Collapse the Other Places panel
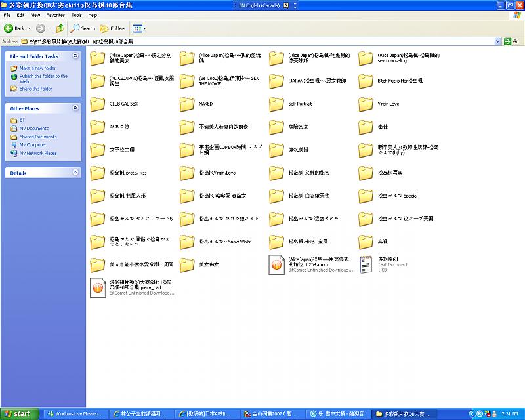The height and width of the screenshot is (420, 525). pyautogui.click(x=75, y=108)
